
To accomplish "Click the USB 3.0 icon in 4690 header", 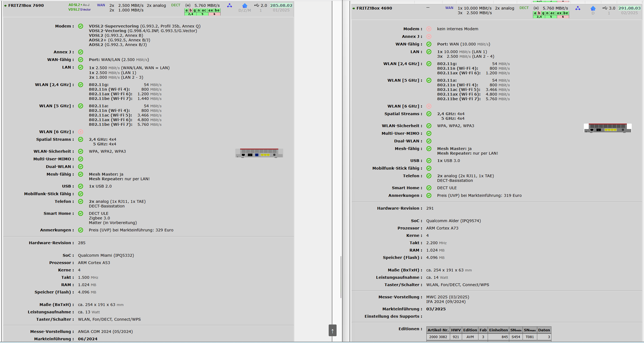I will [x=605, y=8].
